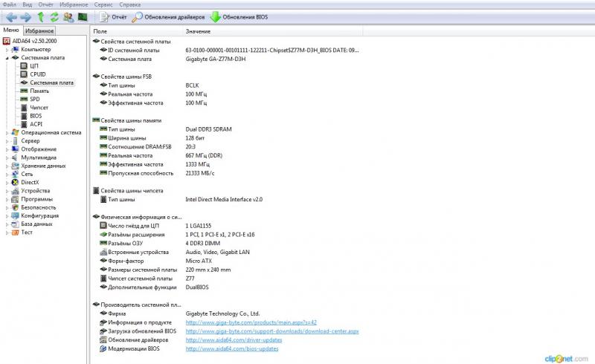The height and width of the screenshot is (364, 595).
Task: Open Обновления драйверов in toolbar
Action: (x=168, y=17)
